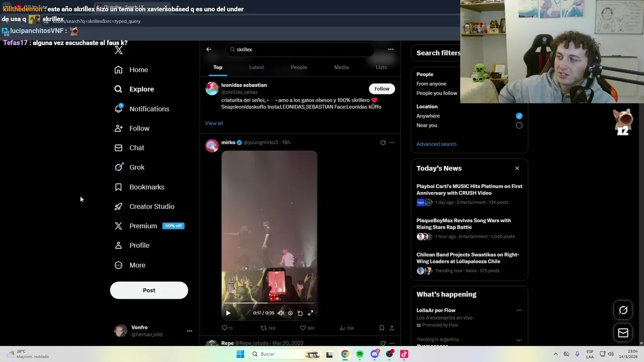
Task: Open Creator Studio
Action: (x=144, y=207)
